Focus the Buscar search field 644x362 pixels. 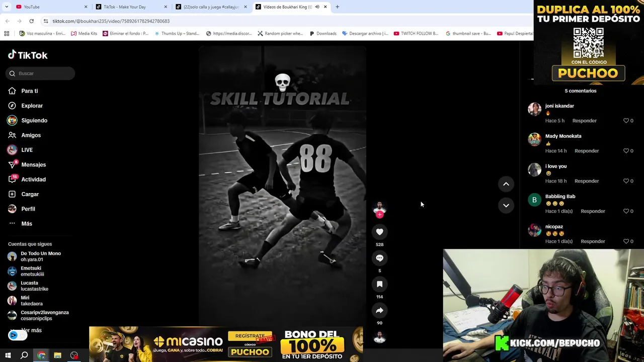(40, 73)
